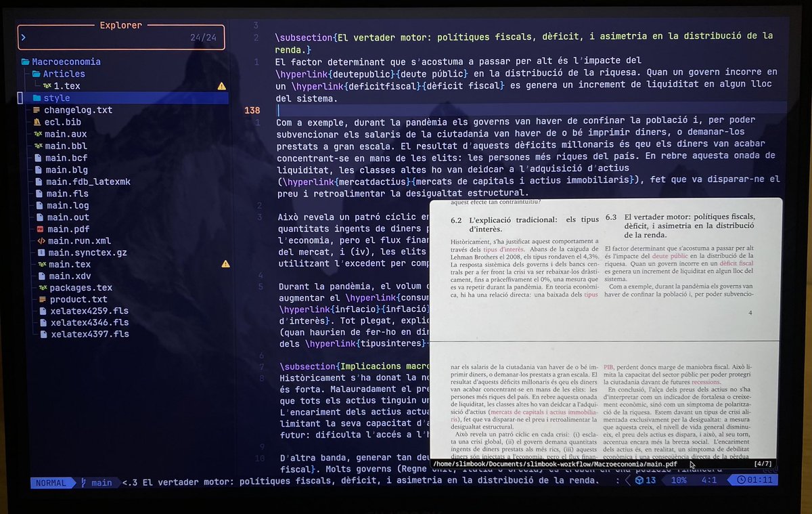The height and width of the screenshot is (514, 812).
Task: Click the 10% scroll position indicator
Action: tap(679, 481)
